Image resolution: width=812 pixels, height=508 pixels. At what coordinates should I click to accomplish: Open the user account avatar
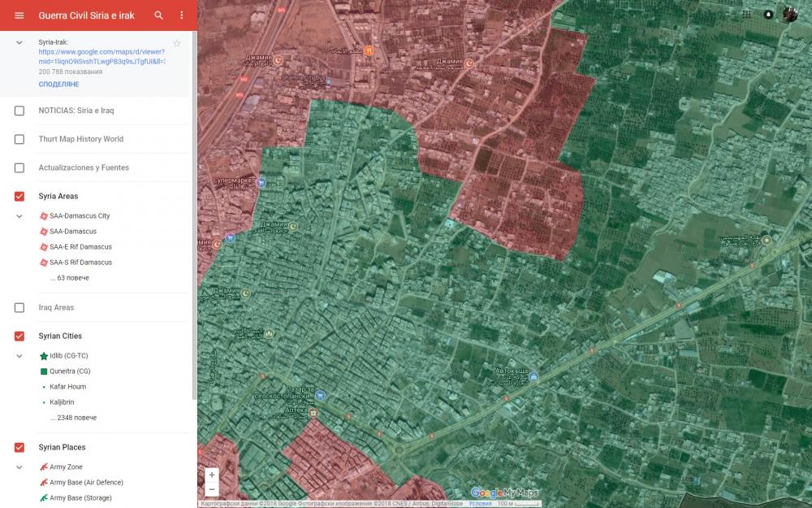[x=790, y=15]
